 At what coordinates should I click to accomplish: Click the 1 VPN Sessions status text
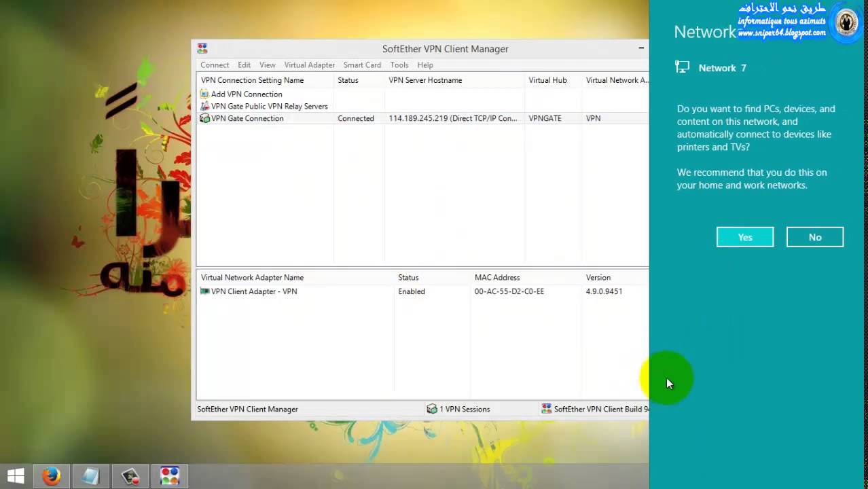pyautogui.click(x=465, y=409)
